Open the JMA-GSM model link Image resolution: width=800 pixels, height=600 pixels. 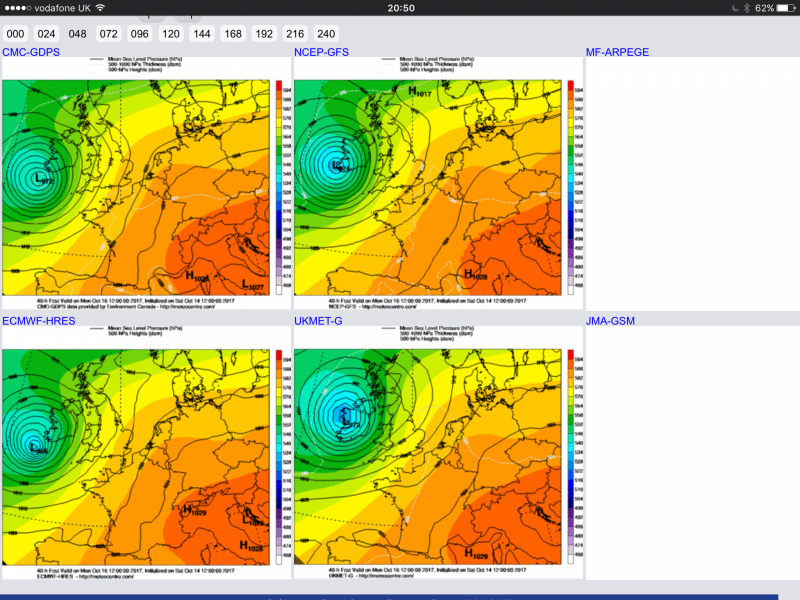[x=610, y=321]
